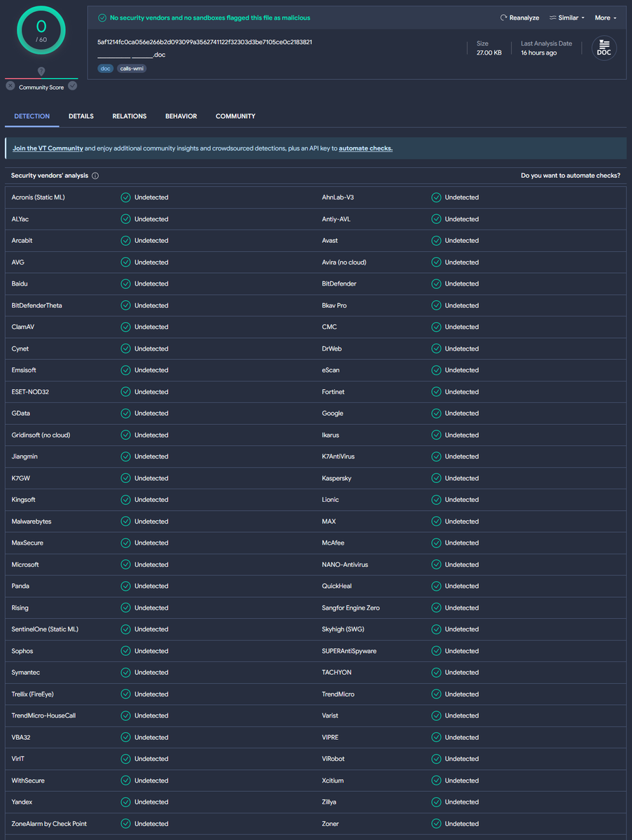Go to the COMMUNITY tab
The image size is (632, 840).
[x=235, y=116]
